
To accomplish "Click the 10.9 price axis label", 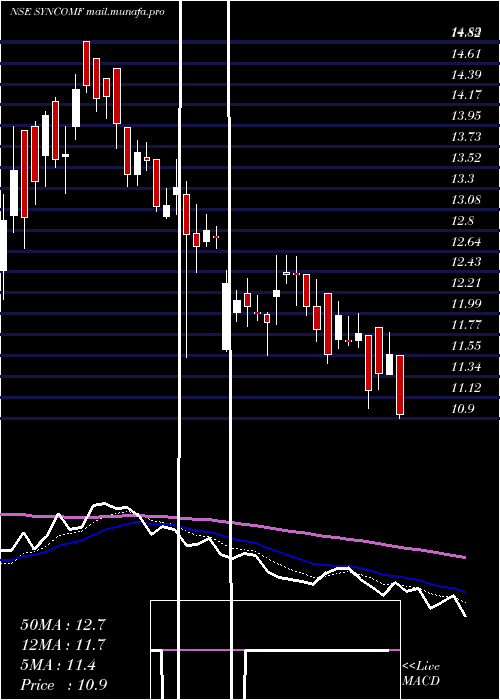I will 462,408.
